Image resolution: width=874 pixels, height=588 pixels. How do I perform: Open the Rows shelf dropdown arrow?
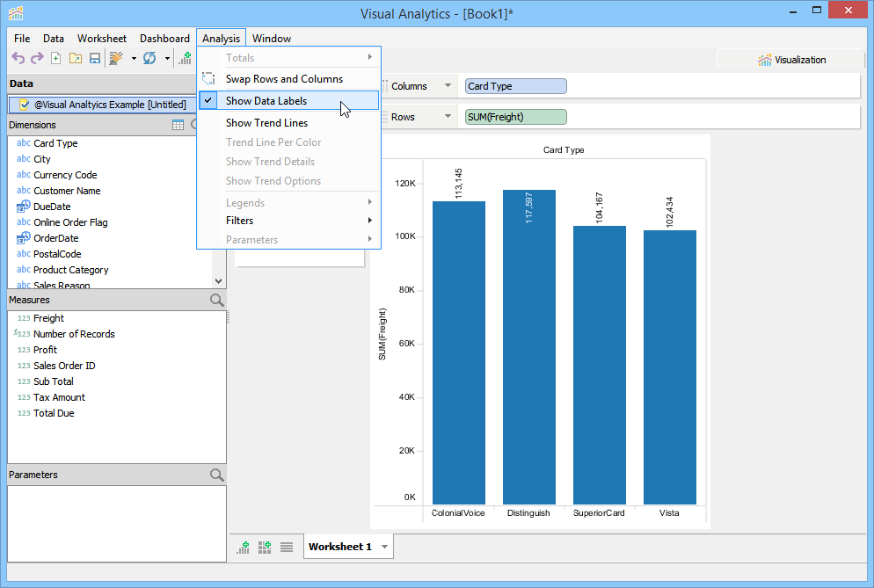point(448,117)
